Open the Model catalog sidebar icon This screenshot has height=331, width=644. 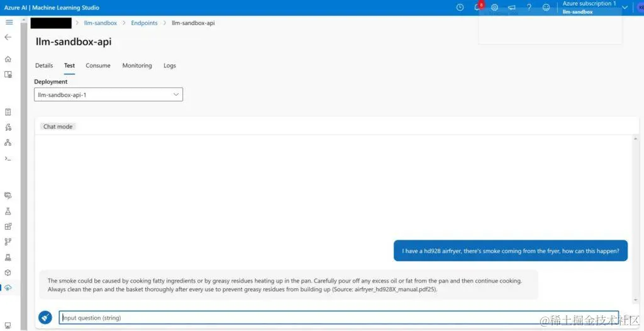click(x=8, y=74)
